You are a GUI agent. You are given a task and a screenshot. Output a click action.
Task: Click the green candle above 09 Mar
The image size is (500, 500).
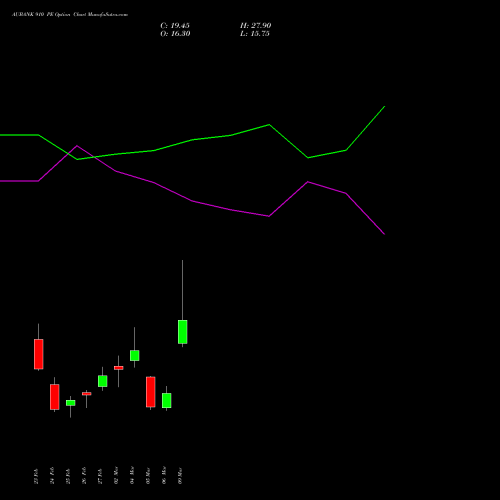click(183, 332)
